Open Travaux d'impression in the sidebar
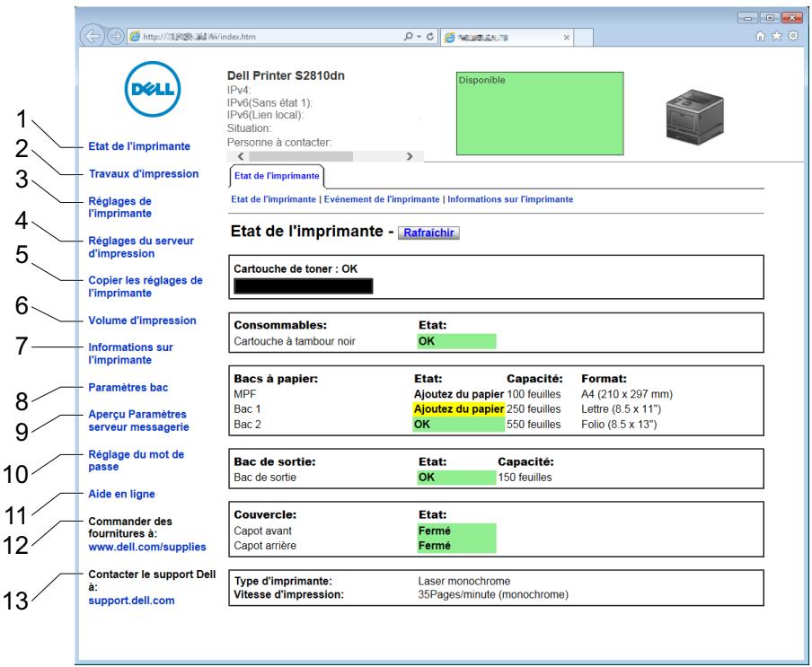812x667 pixels. [144, 174]
